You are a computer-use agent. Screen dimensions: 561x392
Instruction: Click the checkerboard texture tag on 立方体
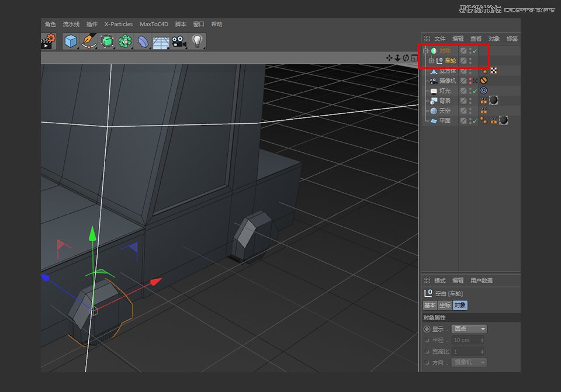[x=493, y=71]
